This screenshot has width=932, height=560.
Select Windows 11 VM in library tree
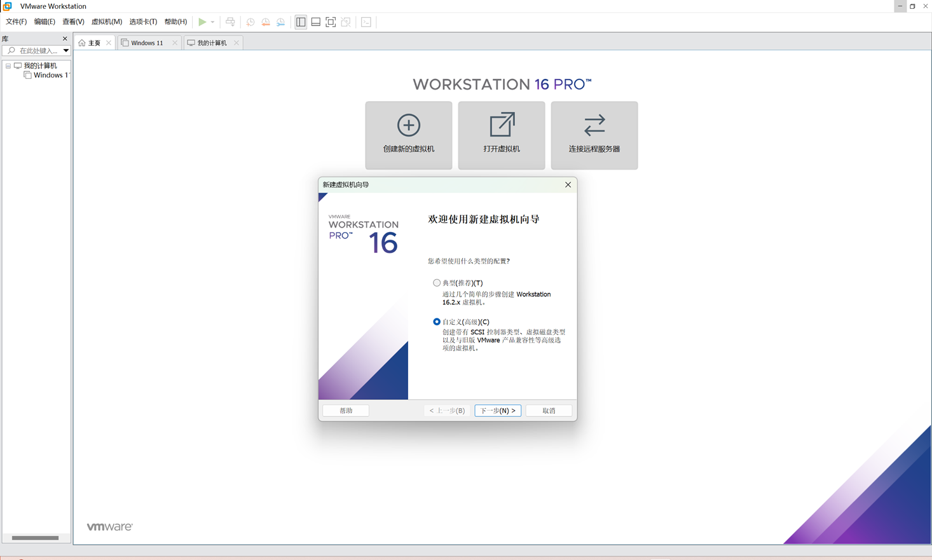coord(51,75)
